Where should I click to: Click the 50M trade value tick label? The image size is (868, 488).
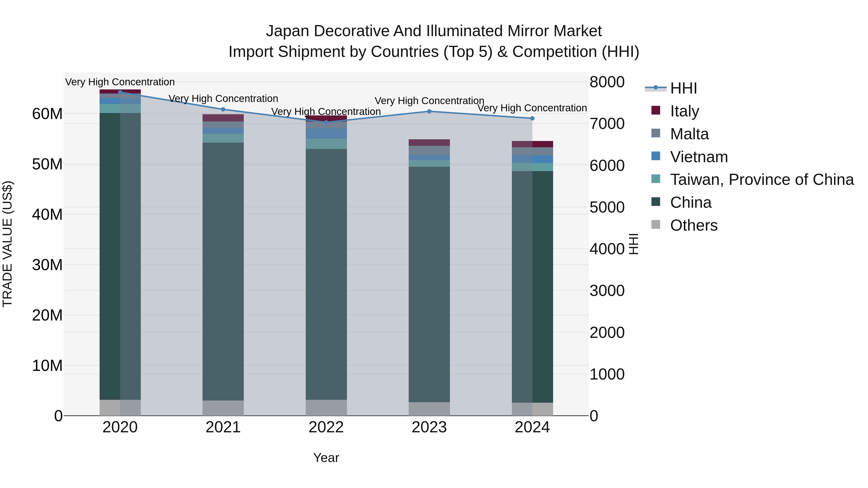[x=47, y=164]
